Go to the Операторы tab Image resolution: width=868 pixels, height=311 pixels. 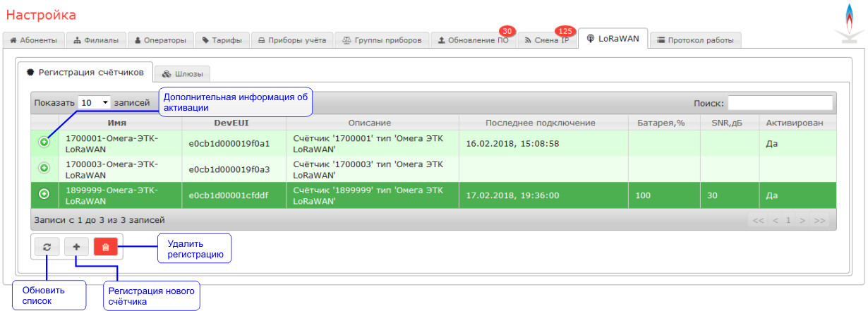[x=160, y=40]
